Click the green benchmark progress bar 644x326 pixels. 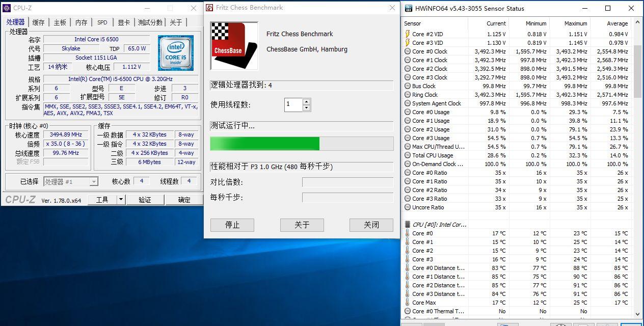265,143
